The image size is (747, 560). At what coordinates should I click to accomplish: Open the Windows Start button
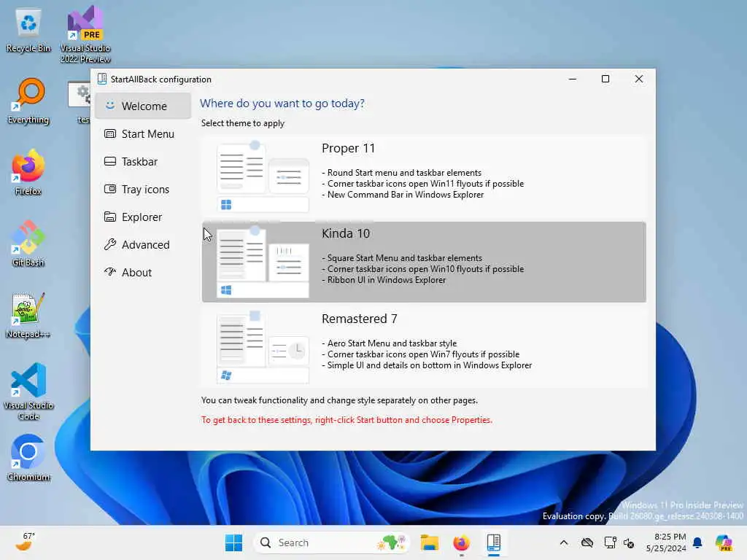(233, 542)
